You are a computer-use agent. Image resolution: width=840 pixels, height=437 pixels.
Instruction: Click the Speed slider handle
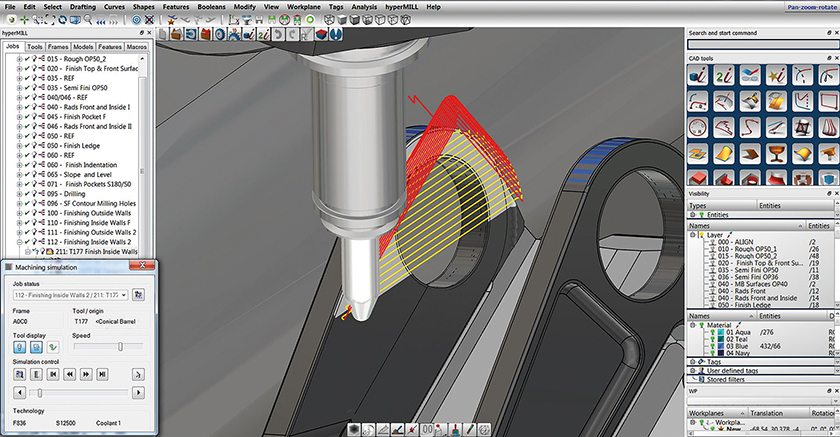coord(121,347)
